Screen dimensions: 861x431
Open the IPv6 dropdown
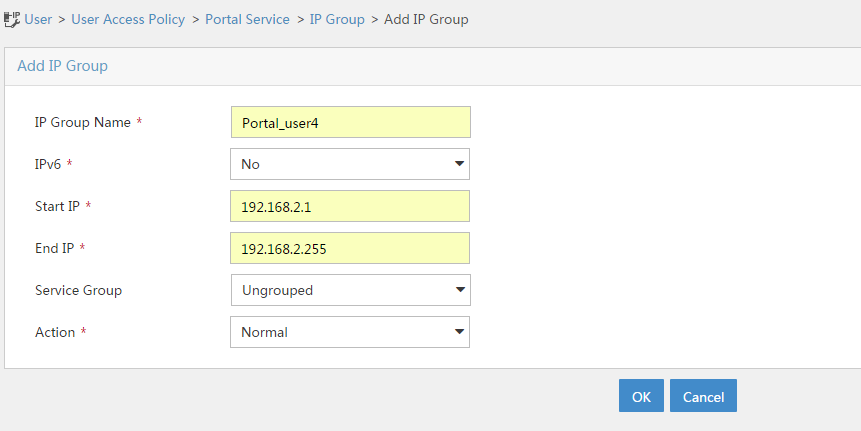pos(350,164)
